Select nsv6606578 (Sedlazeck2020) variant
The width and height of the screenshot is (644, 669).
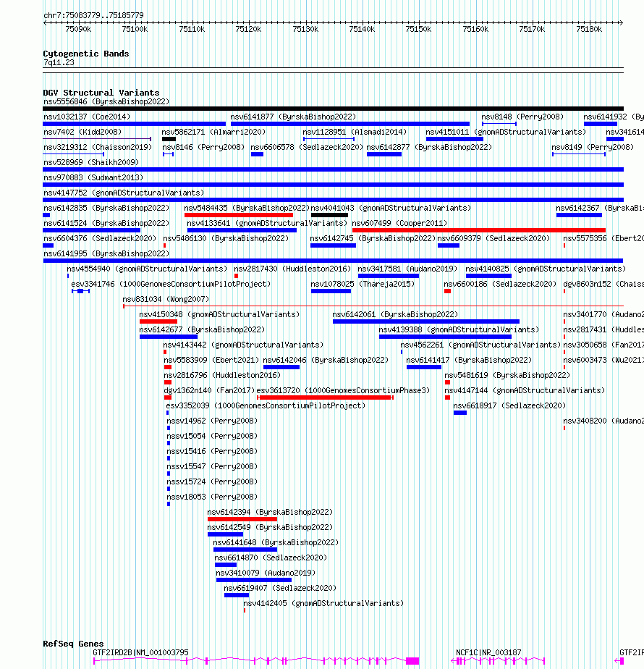[x=307, y=147]
